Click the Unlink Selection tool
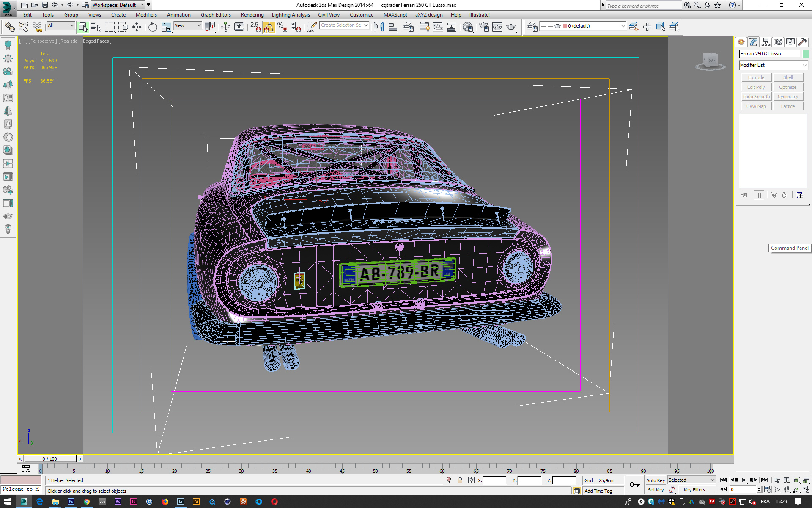Viewport: 812px width, 508px height. click(23, 27)
